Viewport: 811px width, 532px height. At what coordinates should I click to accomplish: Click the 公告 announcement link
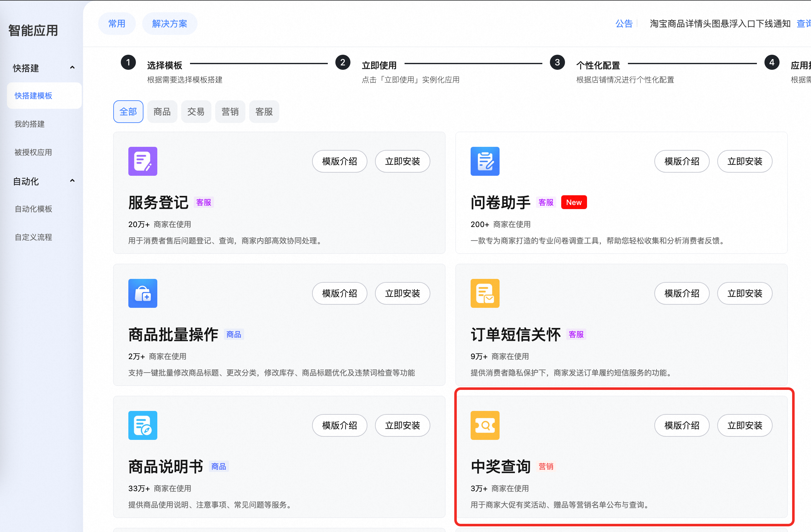[624, 24]
